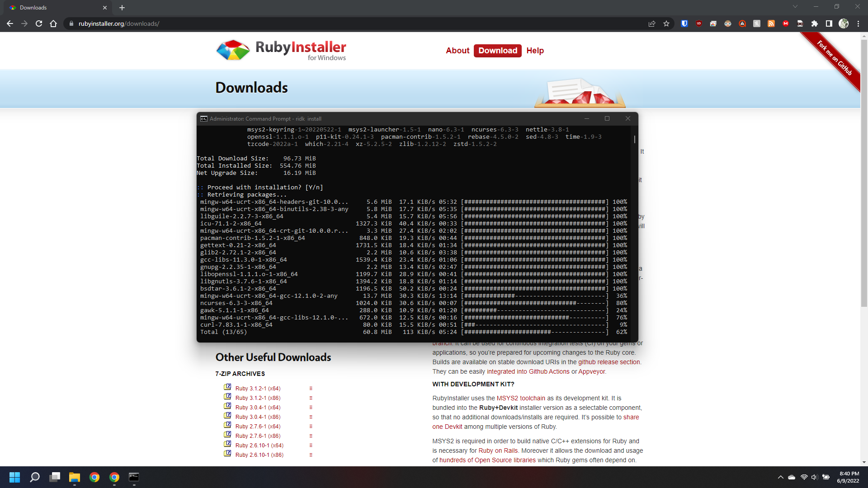The height and width of the screenshot is (488, 868).
Task: Open the github release section link
Action: click(609, 362)
